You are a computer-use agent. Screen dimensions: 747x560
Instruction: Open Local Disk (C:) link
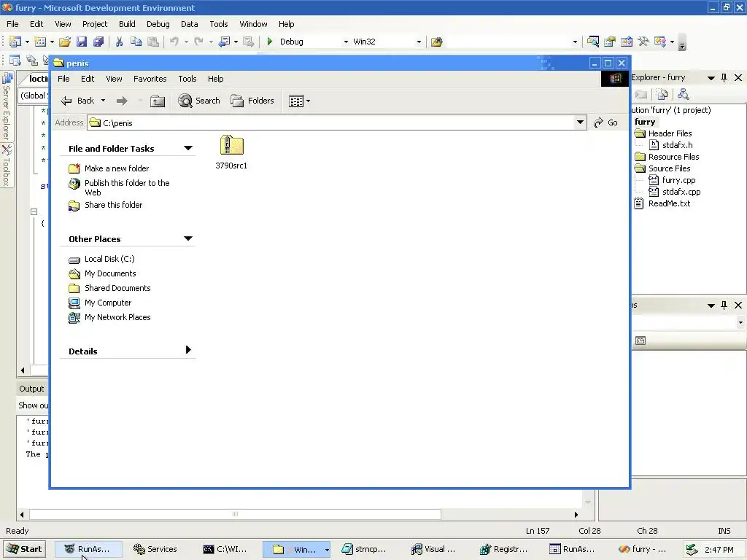coord(109,259)
